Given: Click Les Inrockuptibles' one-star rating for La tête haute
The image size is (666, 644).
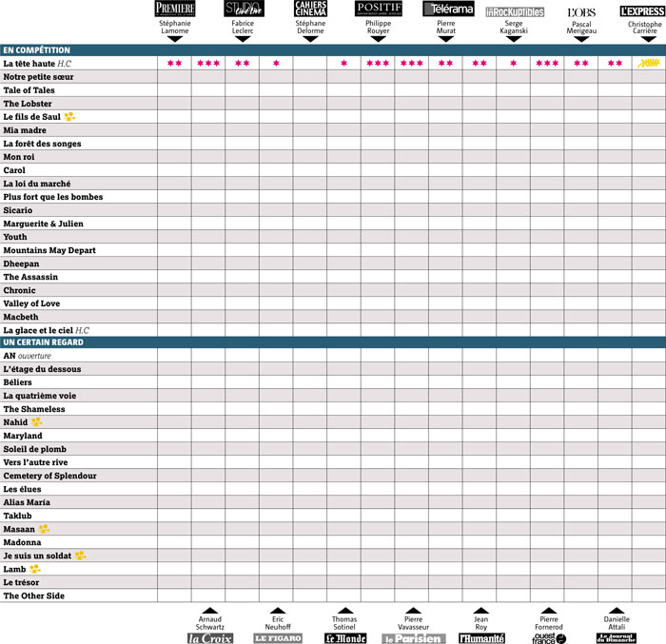Looking at the screenshot, I should click(x=514, y=64).
